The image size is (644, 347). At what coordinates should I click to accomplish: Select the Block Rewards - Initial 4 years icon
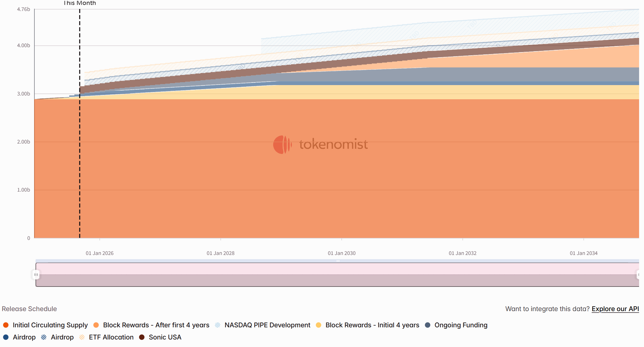[x=319, y=325]
